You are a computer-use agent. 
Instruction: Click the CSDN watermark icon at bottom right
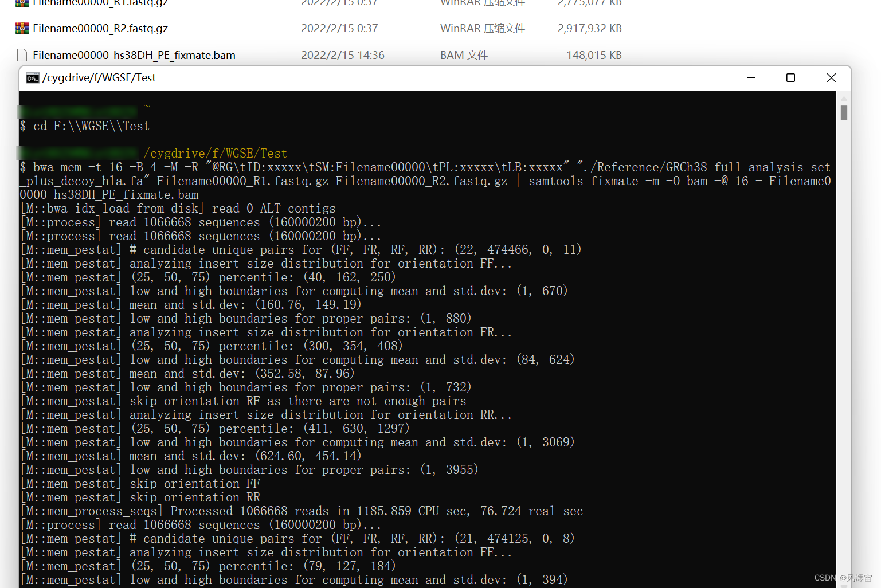(825, 578)
